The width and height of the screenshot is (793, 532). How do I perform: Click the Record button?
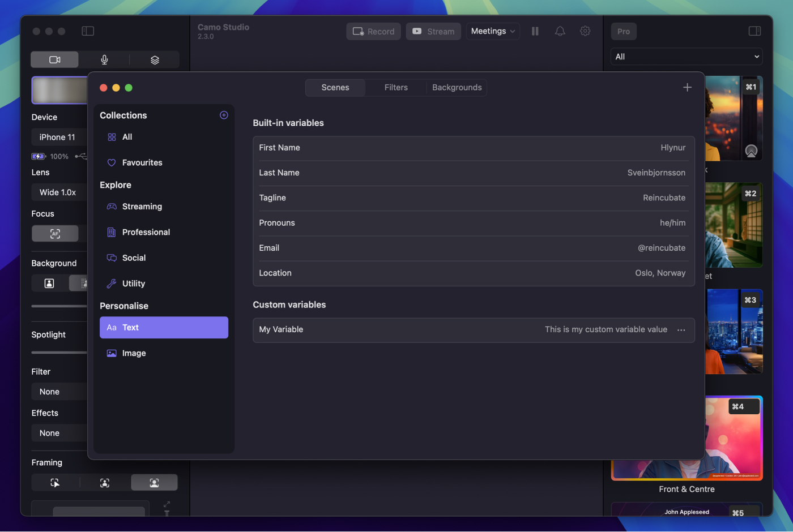[373, 32]
